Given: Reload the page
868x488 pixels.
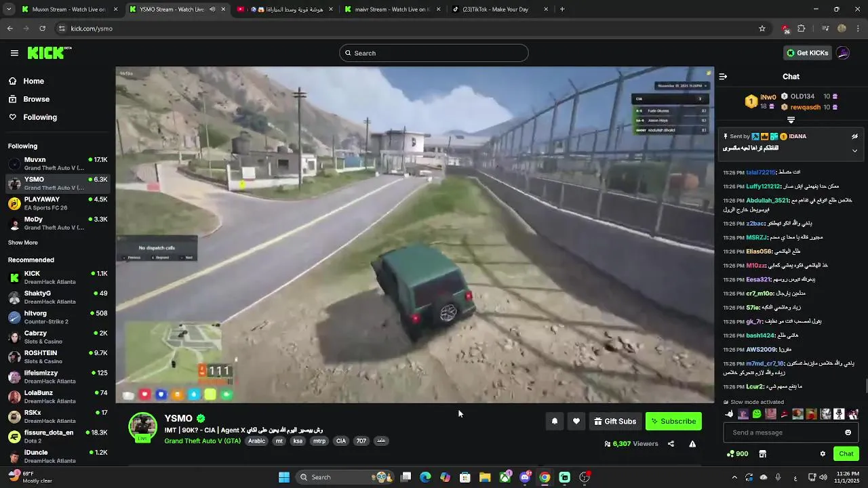Looking at the screenshot, I should pyautogui.click(x=42, y=28).
